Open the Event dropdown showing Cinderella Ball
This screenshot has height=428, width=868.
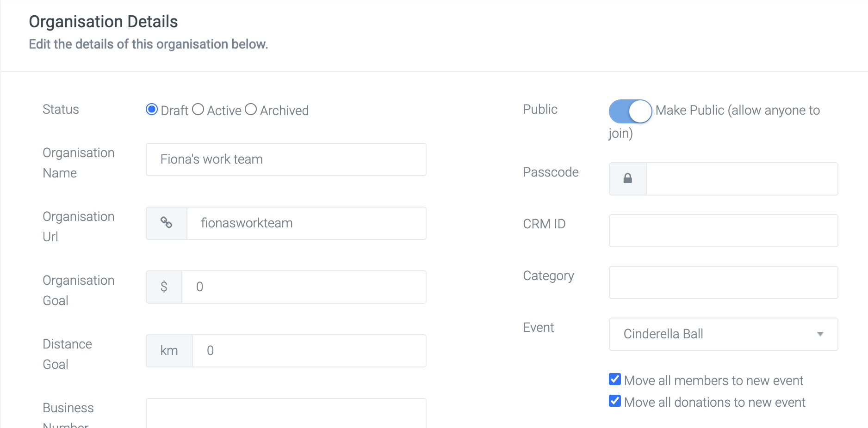pos(723,334)
